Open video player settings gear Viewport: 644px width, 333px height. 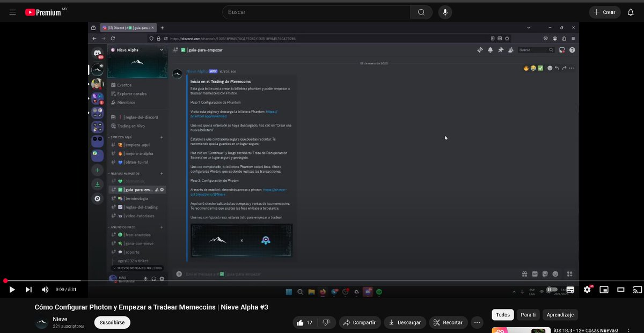coord(587,290)
